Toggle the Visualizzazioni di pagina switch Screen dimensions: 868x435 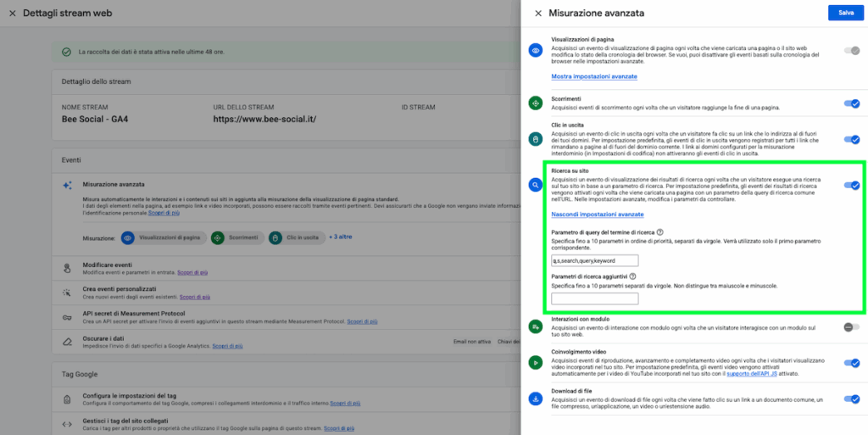point(851,51)
